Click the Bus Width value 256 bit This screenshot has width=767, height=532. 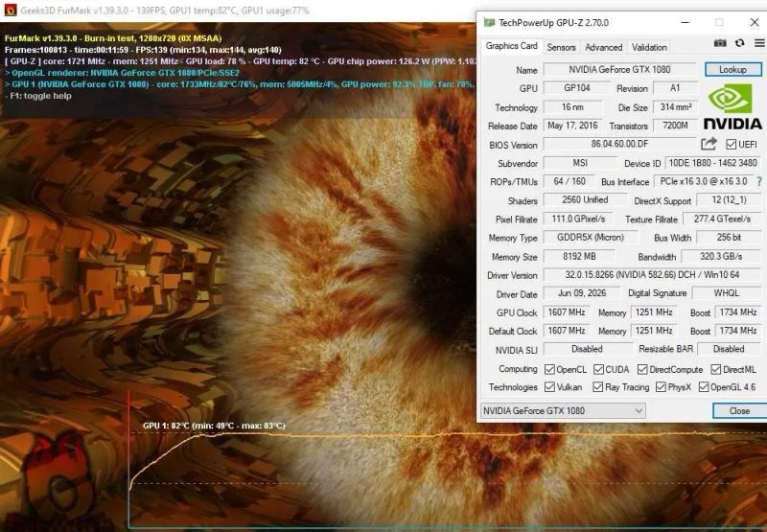(x=729, y=238)
